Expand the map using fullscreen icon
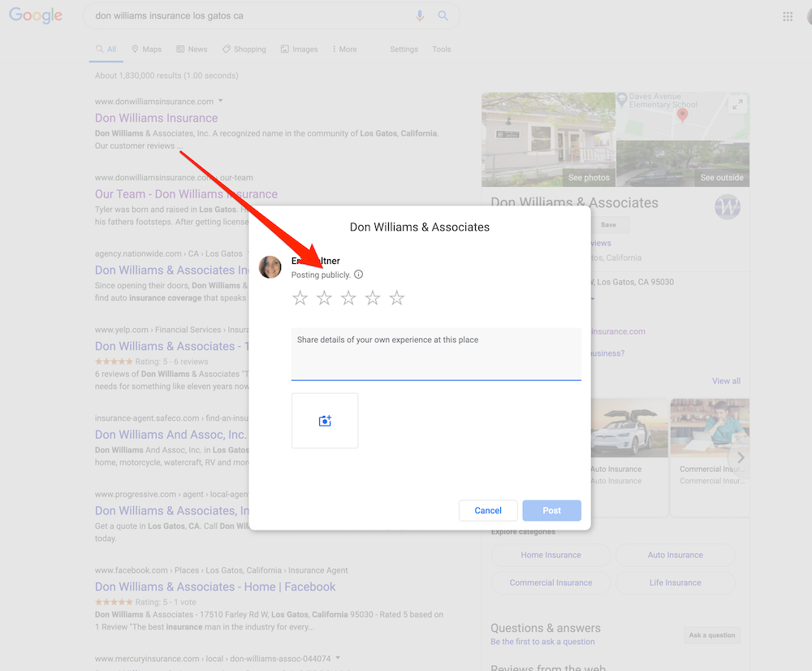This screenshot has height=671, width=812. coord(737,104)
